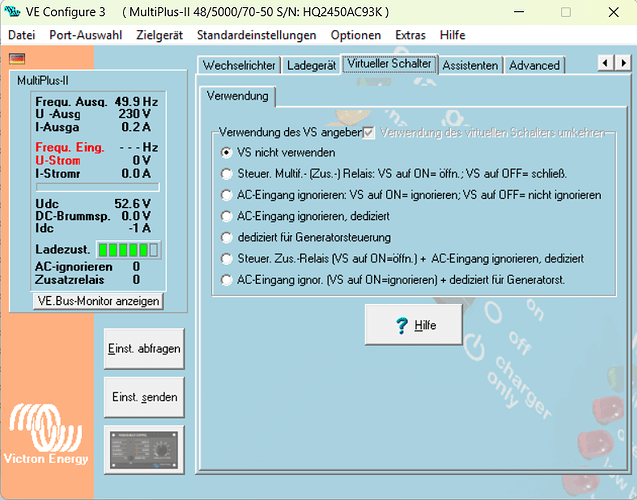Click the 'DC-Brummsp.' 0.0 V reading

tap(136, 216)
